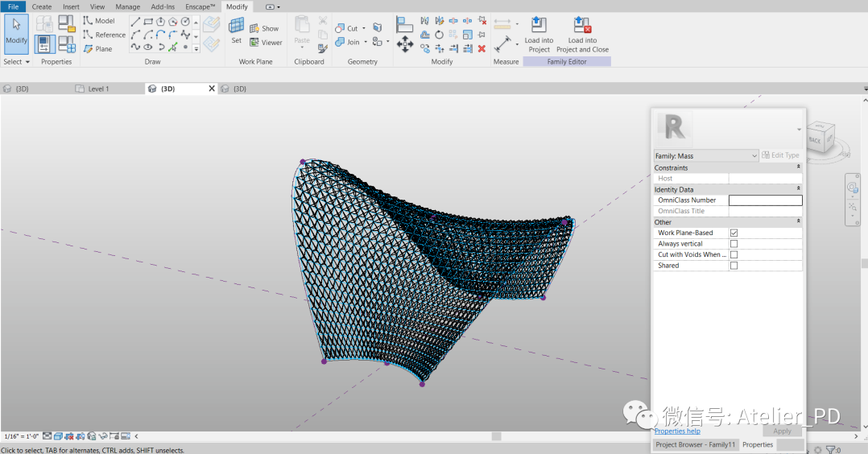This screenshot has width=868, height=454.
Task: Click Mirror - Pick Axis tool
Action: (x=424, y=21)
